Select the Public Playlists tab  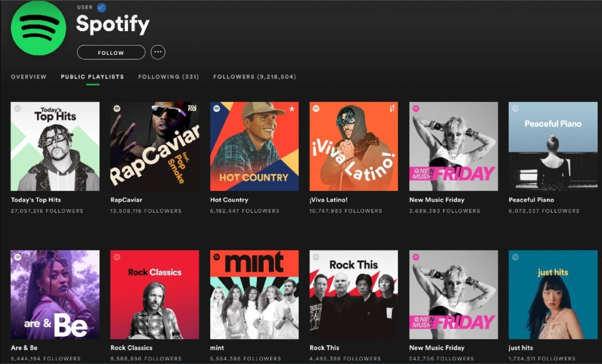click(x=92, y=77)
